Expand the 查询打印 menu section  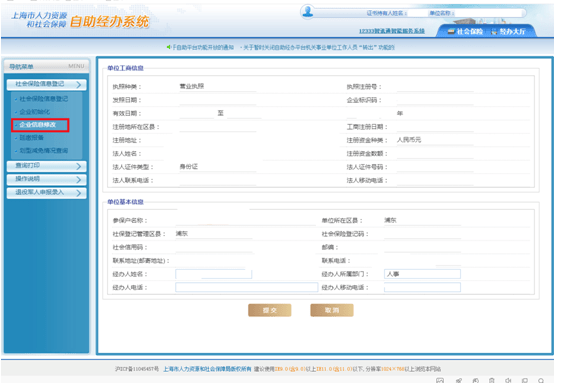tap(47, 166)
